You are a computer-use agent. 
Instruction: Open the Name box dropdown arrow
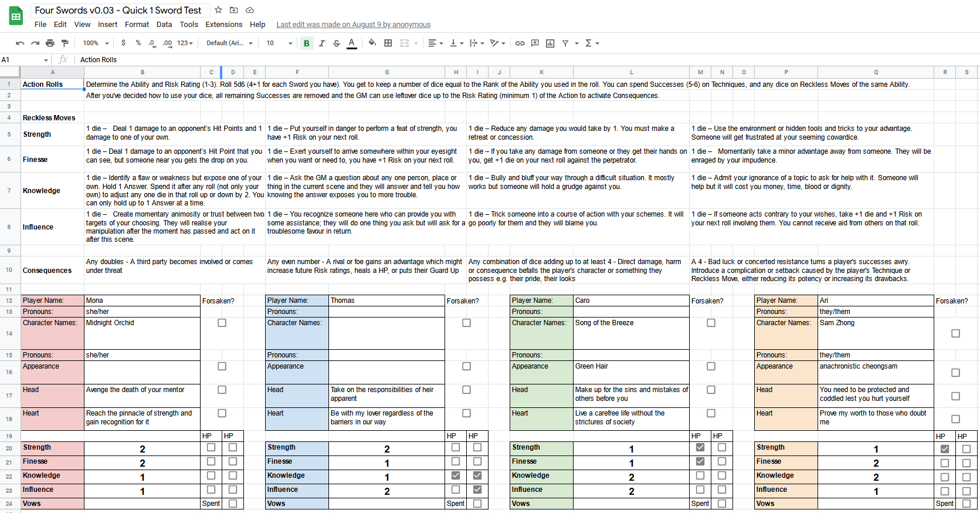(x=46, y=60)
